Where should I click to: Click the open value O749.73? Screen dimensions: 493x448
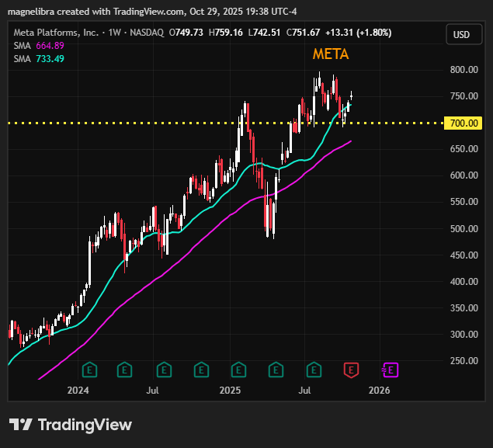(x=186, y=33)
